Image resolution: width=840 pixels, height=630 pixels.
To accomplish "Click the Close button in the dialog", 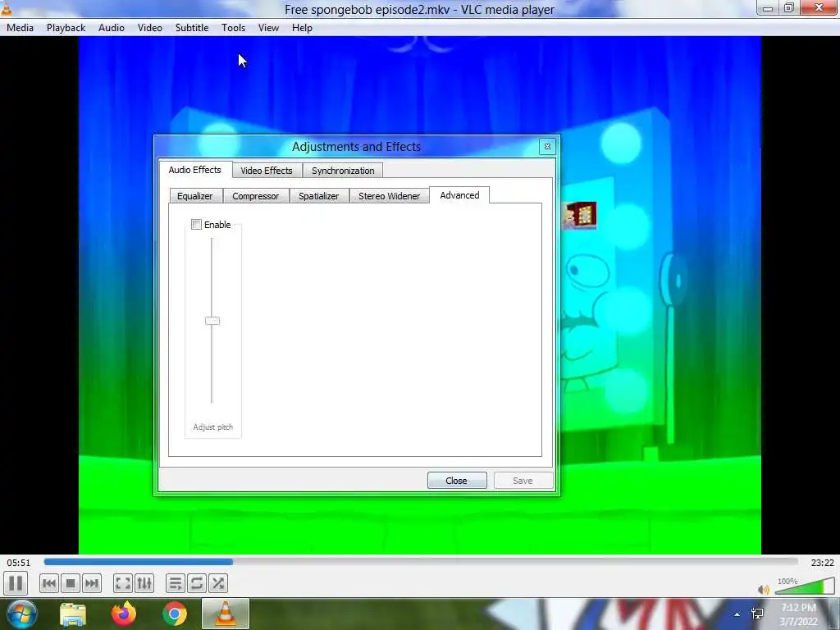I will pos(457,481).
